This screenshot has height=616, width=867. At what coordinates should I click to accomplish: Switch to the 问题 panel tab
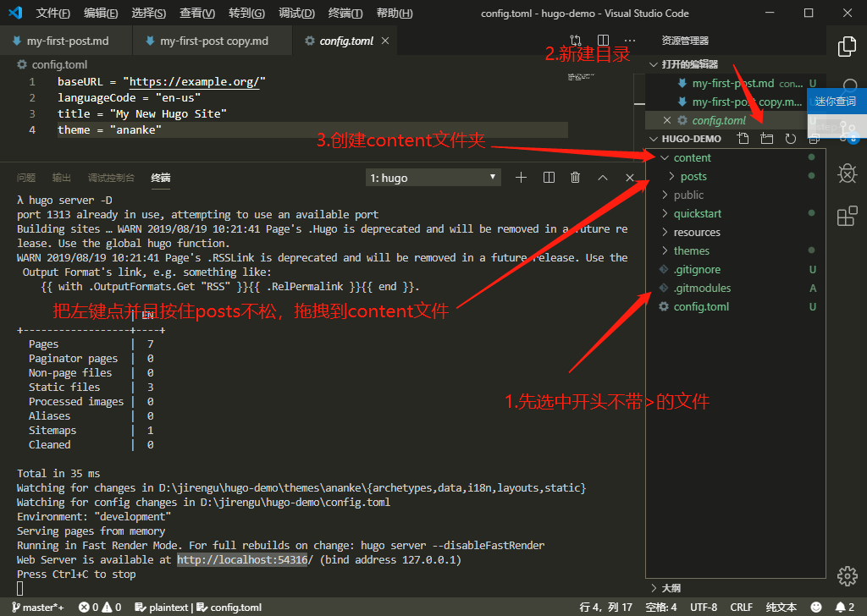(26, 178)
